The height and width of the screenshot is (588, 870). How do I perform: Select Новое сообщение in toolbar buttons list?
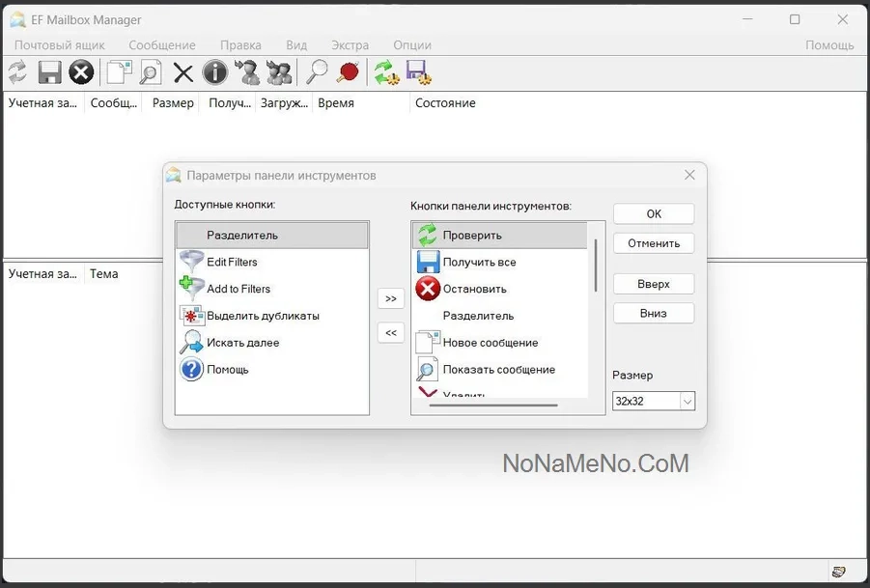pyautogui.click(x=490, y=343)
